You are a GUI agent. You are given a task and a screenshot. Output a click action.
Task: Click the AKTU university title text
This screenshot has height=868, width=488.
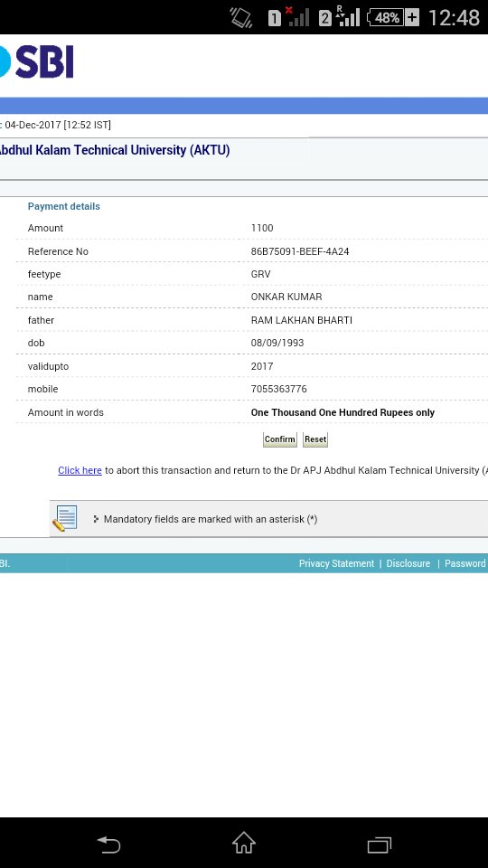click(x=115, y=150)
